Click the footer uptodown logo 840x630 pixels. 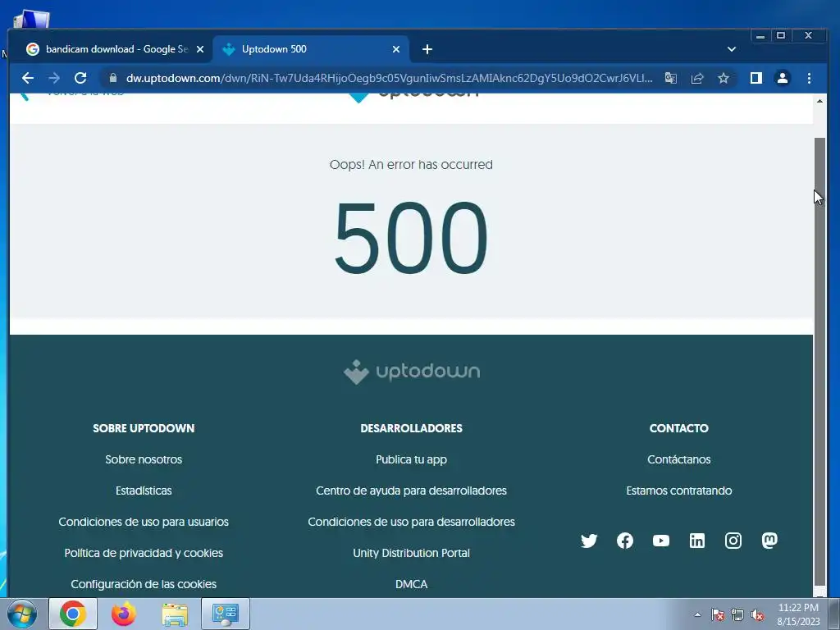pyautogui.click(x=412, y=372)
